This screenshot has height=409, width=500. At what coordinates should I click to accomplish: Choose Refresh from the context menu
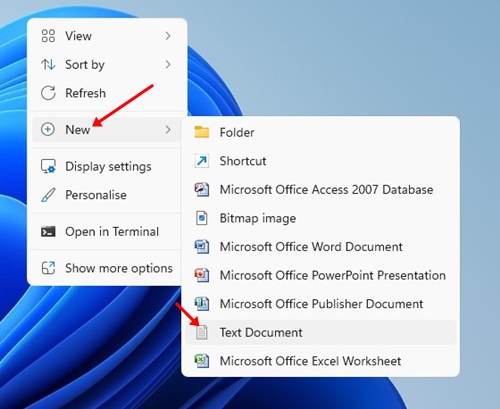(107, 93)
